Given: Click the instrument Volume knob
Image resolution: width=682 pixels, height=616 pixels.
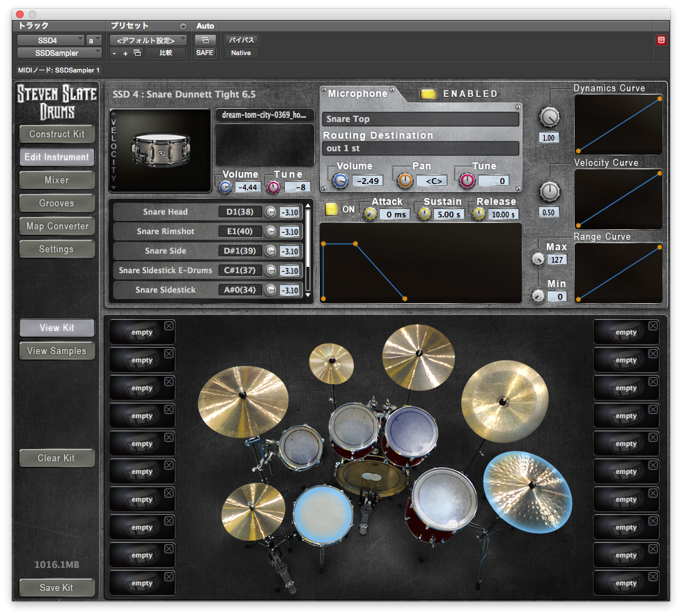Looking at the screenshot, I should click(x=225, y=187).
